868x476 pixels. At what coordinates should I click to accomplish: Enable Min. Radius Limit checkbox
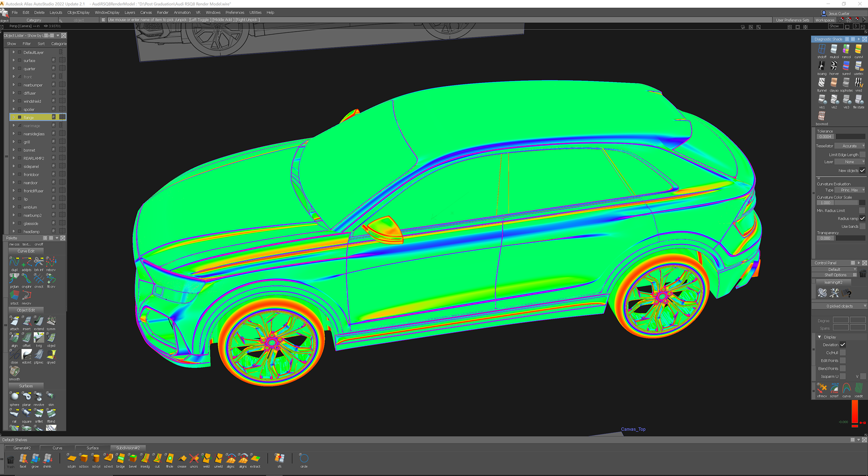pyautogui.click(x=862, y=210)
